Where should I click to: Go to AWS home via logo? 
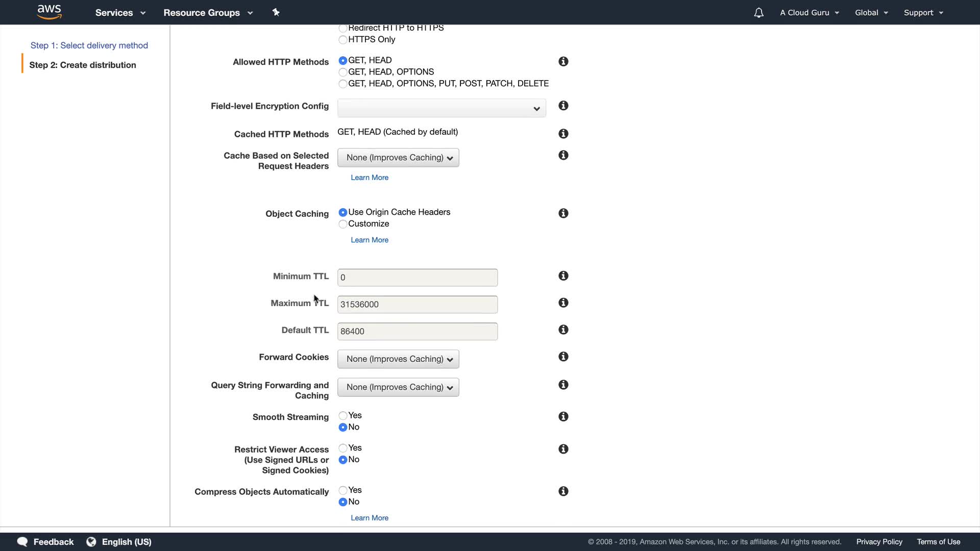pyautogui.click(x=50, y=12)
